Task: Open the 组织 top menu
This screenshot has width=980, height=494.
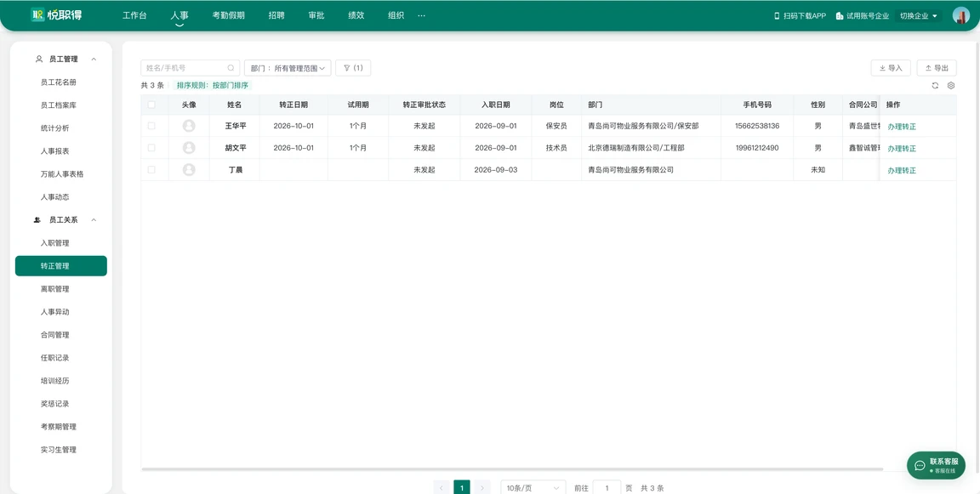Action: pos(396,15)
